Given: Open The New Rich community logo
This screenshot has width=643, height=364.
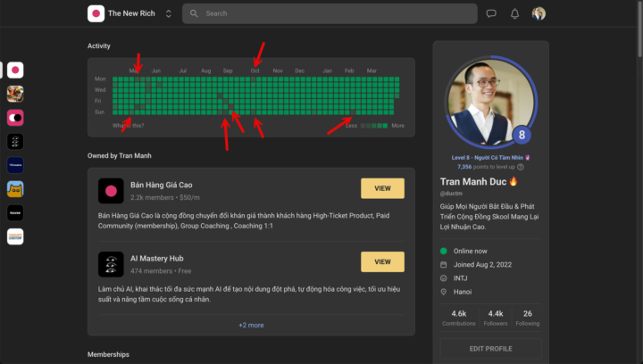Looking at the screenshot, I should click(x=96, y=13).
